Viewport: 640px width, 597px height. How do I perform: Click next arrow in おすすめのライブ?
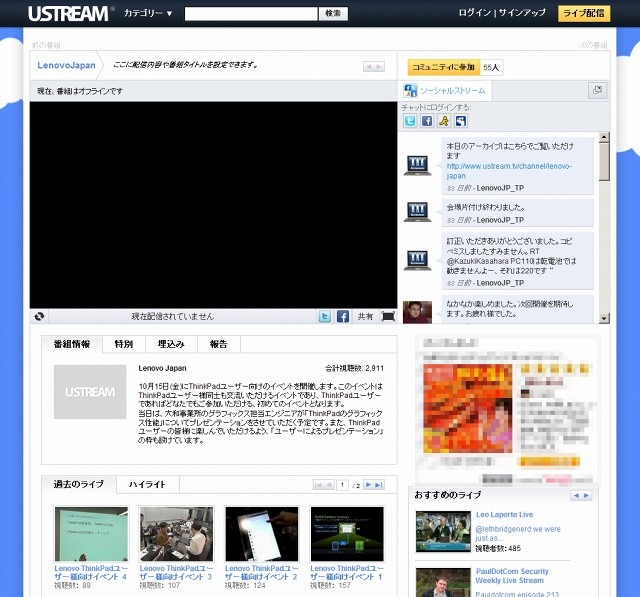click(587, 495)
